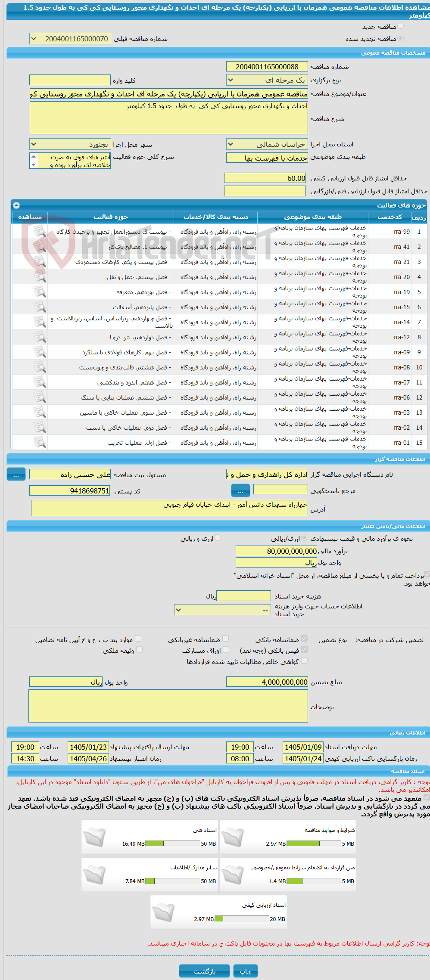Open the view icon for row rra-08
Viewport: 430px width, 980px height.
coord(40,367)
